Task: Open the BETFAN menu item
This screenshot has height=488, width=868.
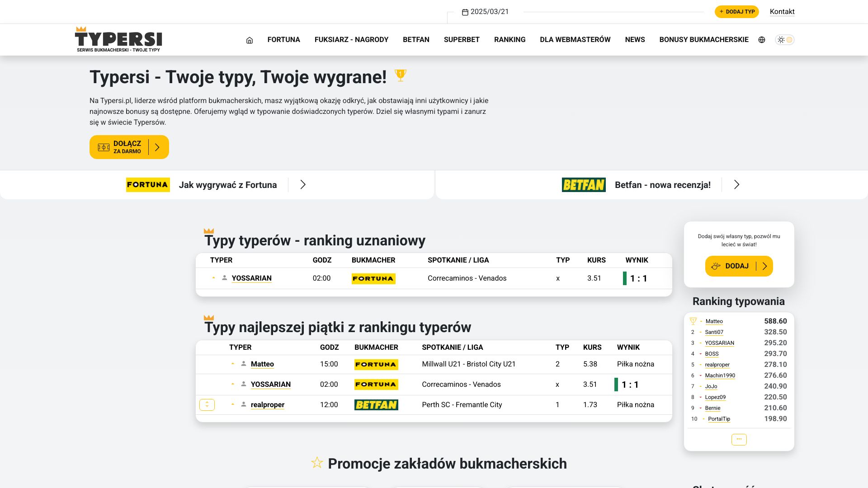Action: pos(416,40)
